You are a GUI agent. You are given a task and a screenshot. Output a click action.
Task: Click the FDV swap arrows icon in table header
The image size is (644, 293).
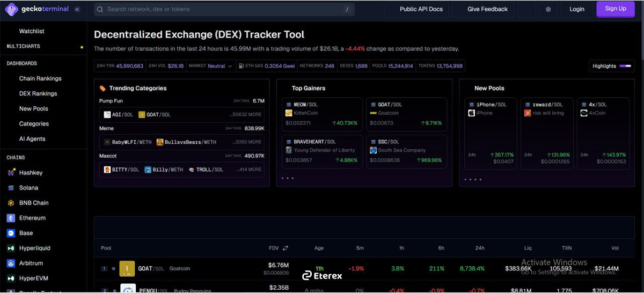click(286, 248)
